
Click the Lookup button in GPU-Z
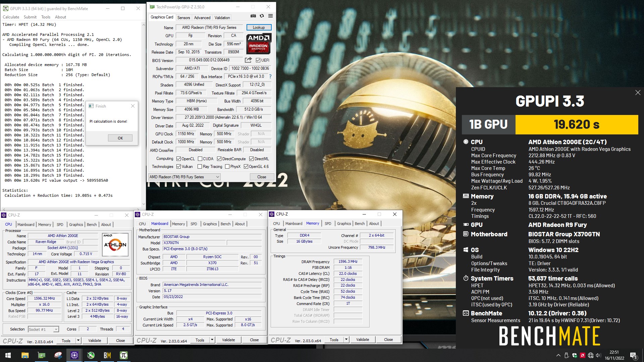[259, 27]
